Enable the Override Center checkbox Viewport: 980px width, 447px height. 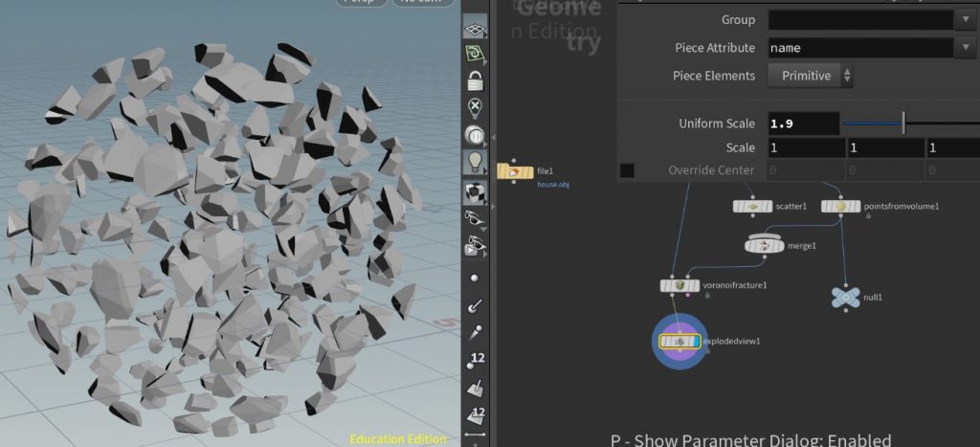[627, 170]
